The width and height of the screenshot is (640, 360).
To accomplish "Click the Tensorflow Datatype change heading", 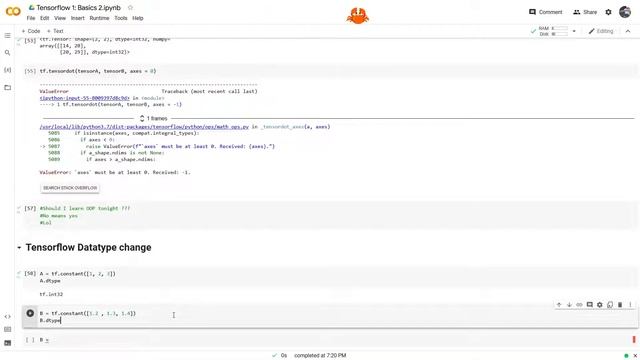I will coord(89,247).
